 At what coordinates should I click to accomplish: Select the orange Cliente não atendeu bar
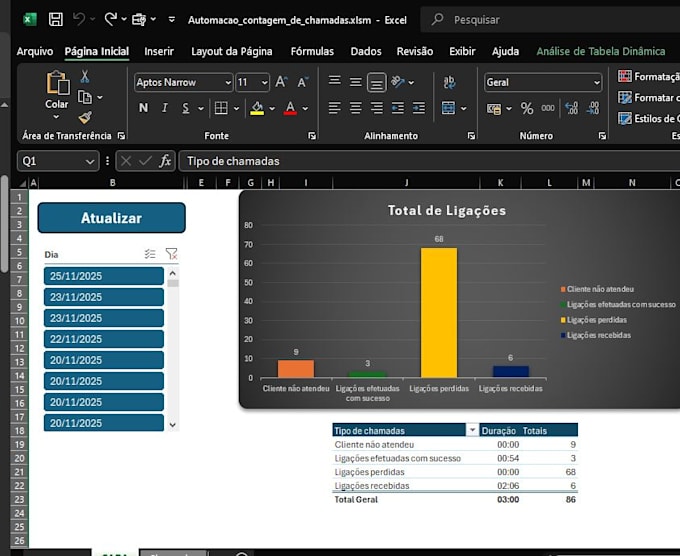coord(296,369)
